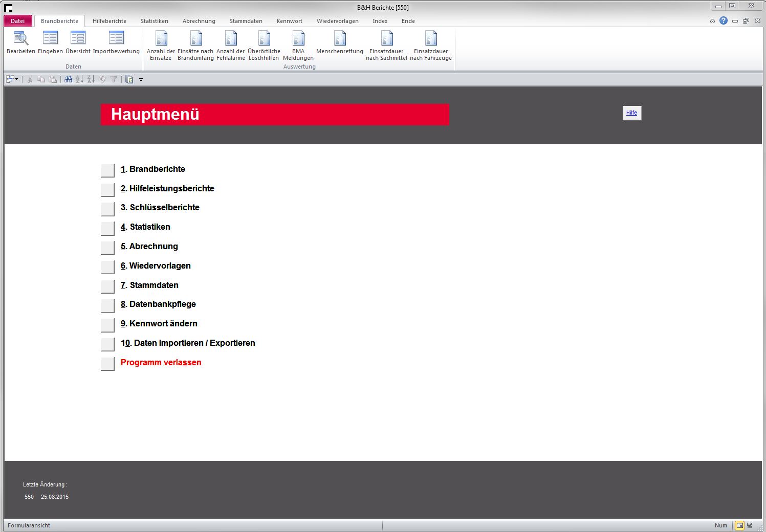Click the Copy toolbar icon
Viewport: 766px width, 532px height.
(41, 79)
